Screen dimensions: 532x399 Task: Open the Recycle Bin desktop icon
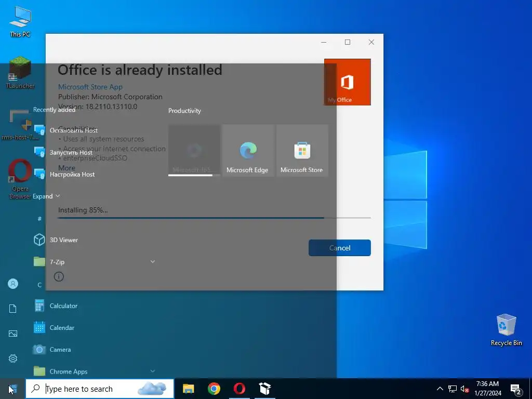pos(506,330)
